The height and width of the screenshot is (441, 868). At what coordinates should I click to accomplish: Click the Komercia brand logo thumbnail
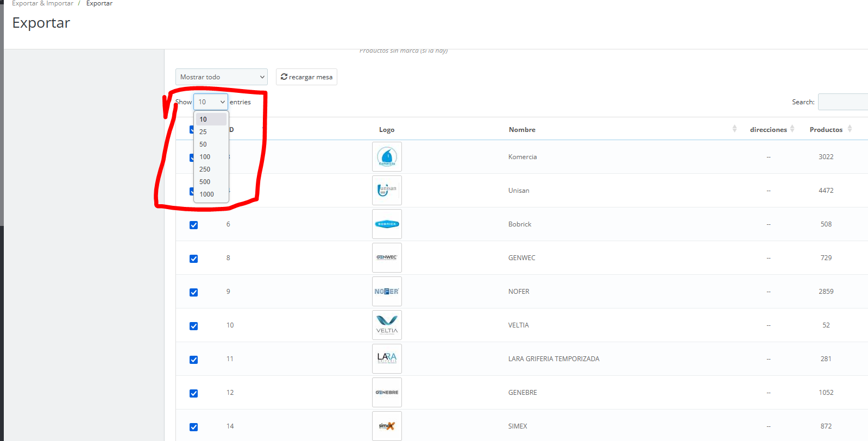(387, 157)
